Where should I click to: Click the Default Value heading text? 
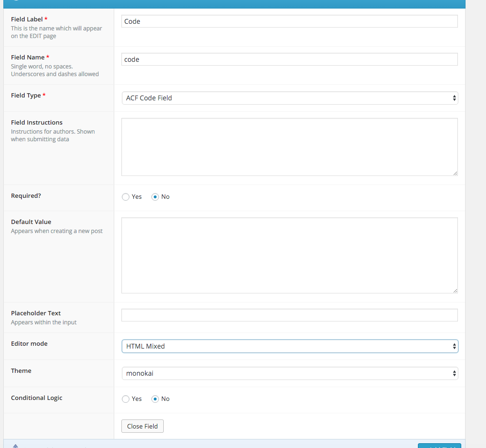[31, 222]
